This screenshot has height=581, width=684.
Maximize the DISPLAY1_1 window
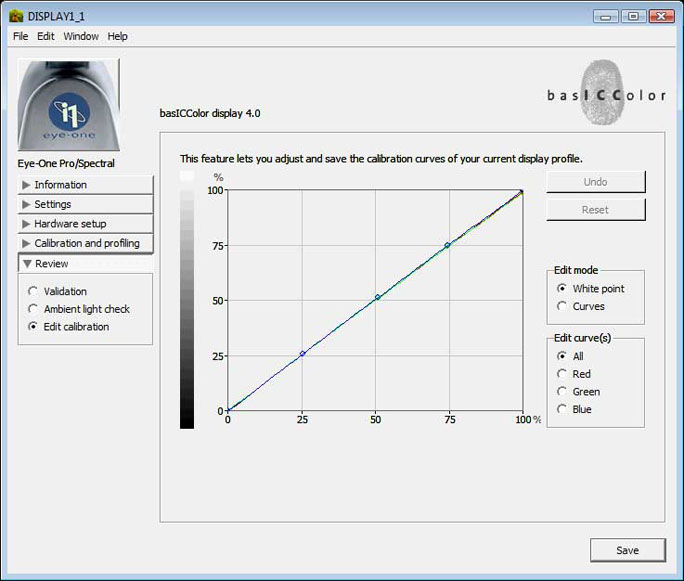click(633, 17)
